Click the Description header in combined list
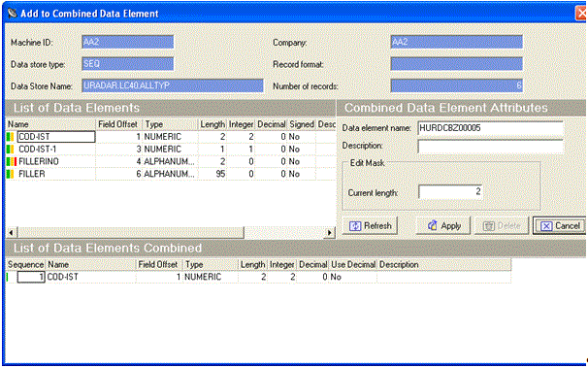588x368 pixels. click(x=444, y=264)
